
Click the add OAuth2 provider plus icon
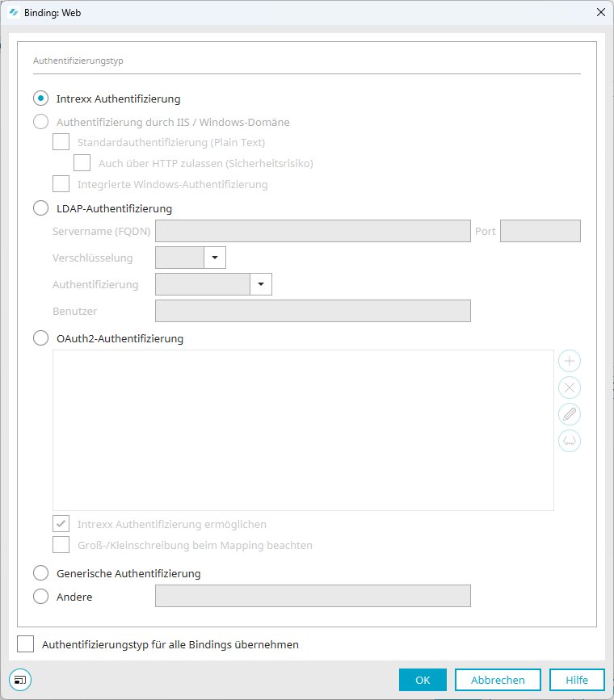(x=570, y=361)
